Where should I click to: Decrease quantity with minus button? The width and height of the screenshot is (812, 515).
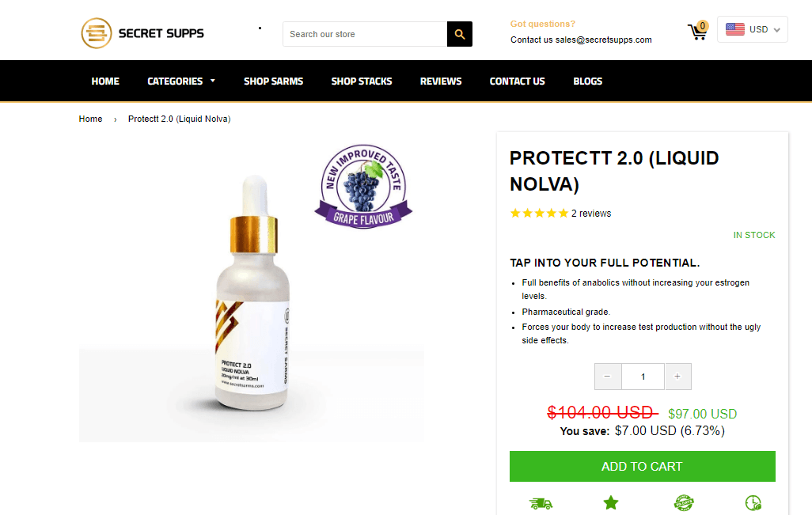608,377
